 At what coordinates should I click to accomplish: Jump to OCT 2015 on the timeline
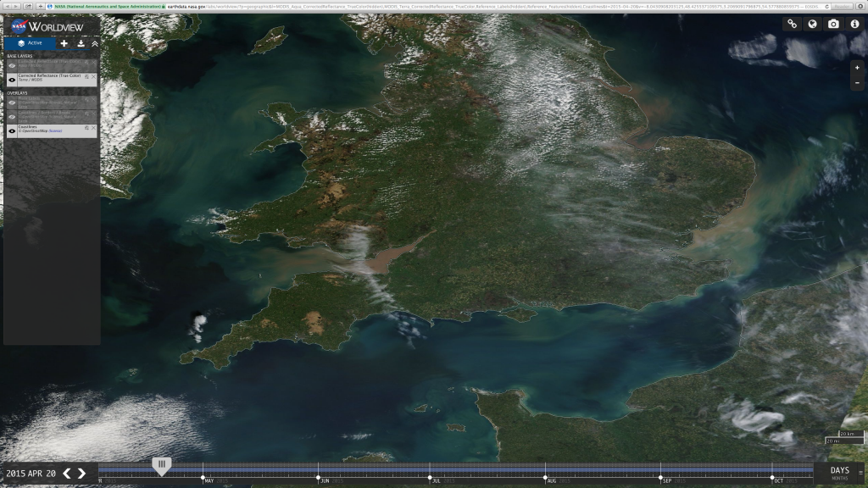pyautogui.click(x=778, y=481)
